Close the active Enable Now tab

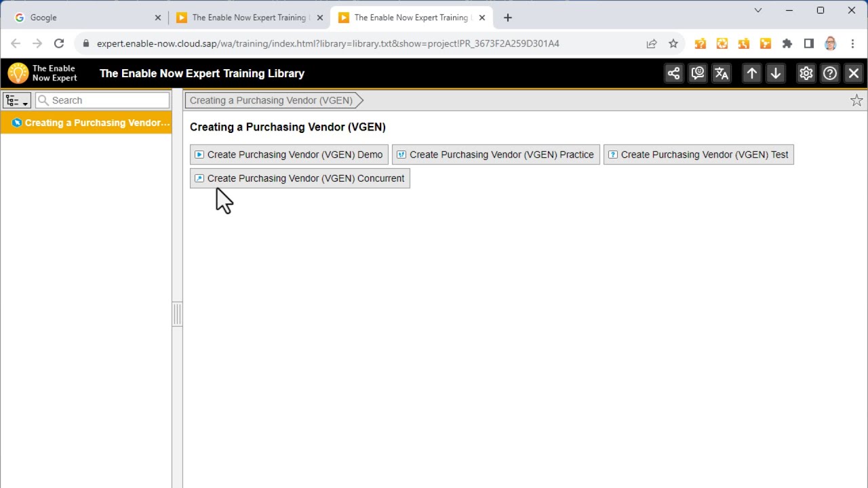[x=482, y=18]
